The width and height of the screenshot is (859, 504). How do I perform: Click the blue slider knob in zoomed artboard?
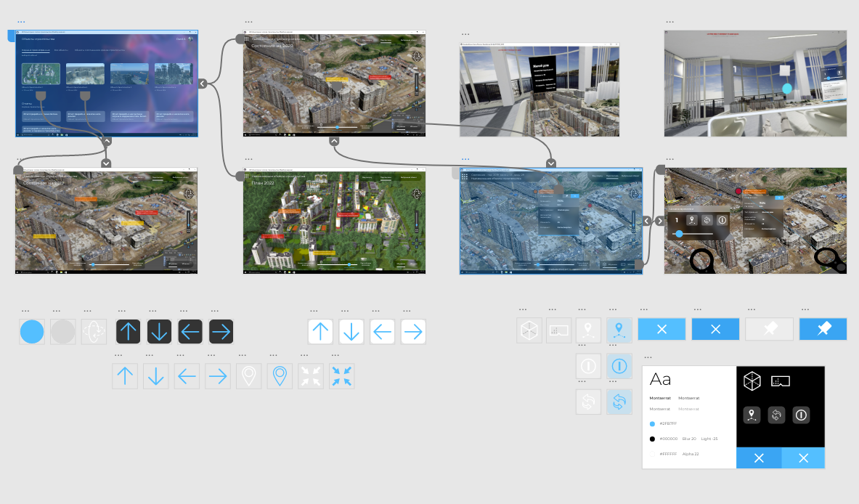[680, 234]
